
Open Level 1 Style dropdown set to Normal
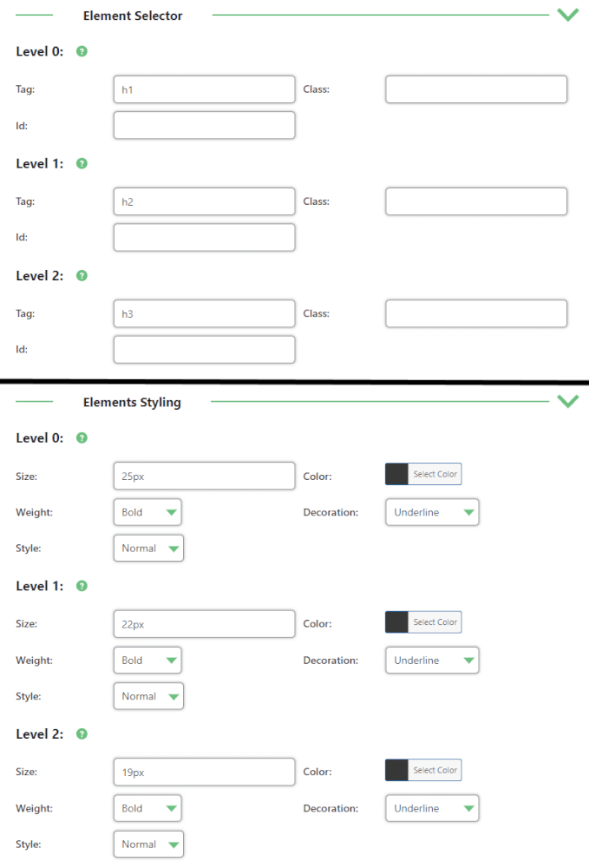(148, 696)
